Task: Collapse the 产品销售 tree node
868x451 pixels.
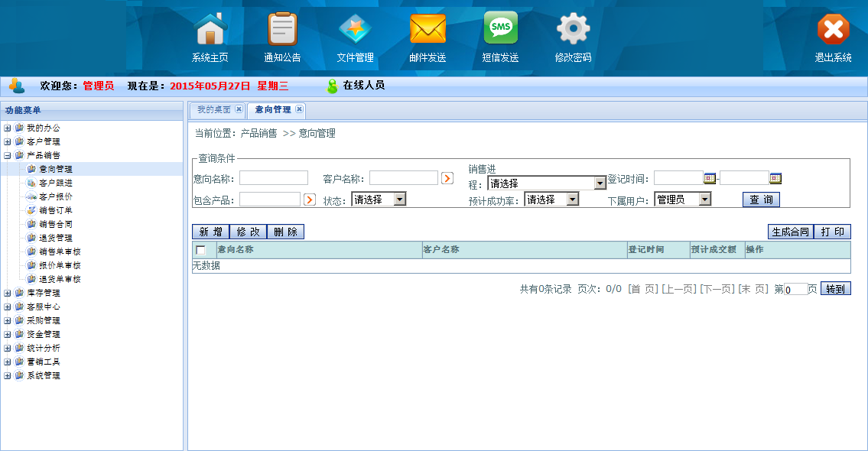Action: [8, 156]
